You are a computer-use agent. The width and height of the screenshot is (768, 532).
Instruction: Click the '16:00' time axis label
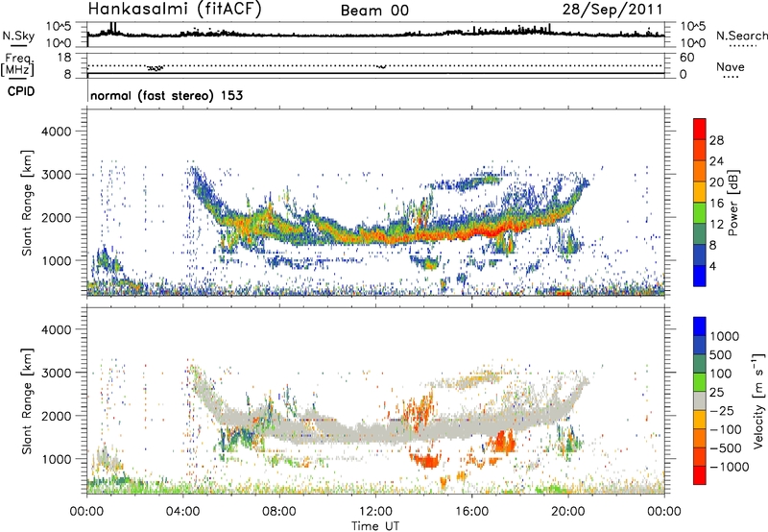(x=471, y=512)
